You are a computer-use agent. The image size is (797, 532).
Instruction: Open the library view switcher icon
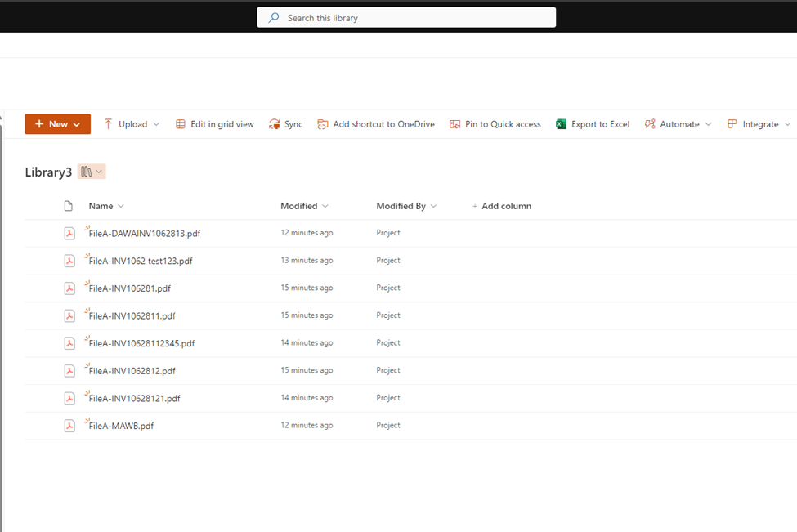click(x=87, y=172)
